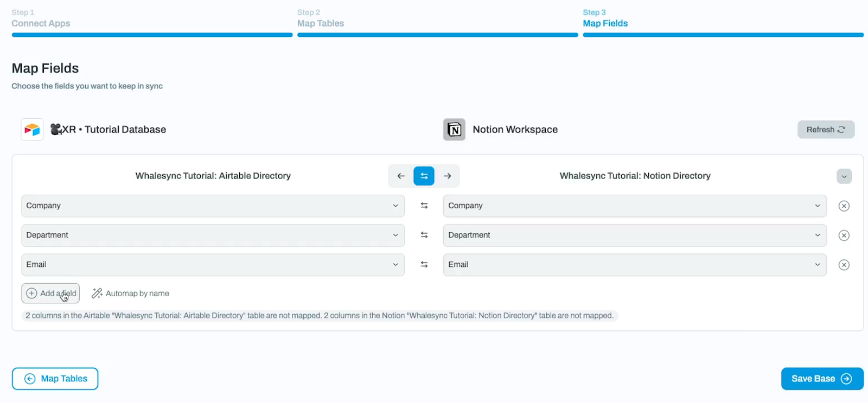Click the XR Tutorial Database name
Screen dimensions: 868x402
[x=108, y=130]
